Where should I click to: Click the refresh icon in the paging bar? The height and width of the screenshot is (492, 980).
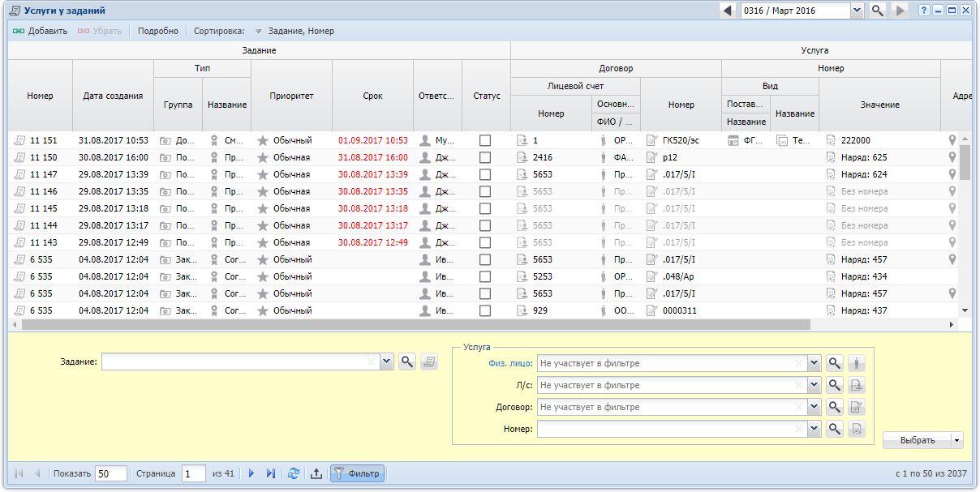(x=294, y=473)
